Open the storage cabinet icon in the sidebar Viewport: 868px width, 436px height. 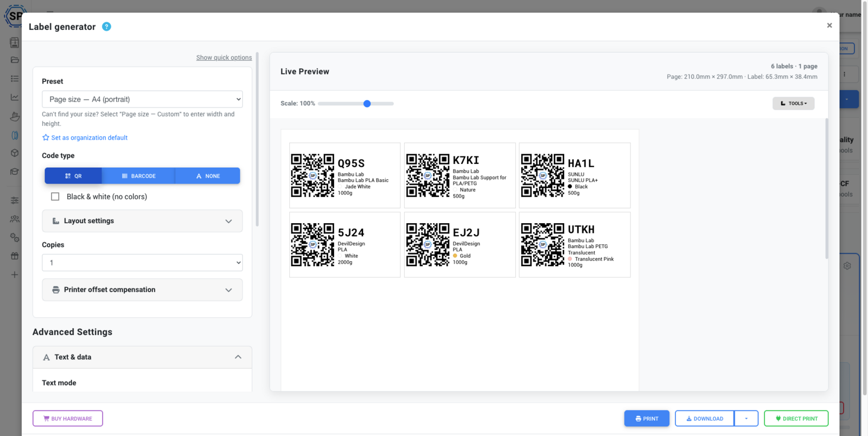pyautogui.click(x=15, y=42)
